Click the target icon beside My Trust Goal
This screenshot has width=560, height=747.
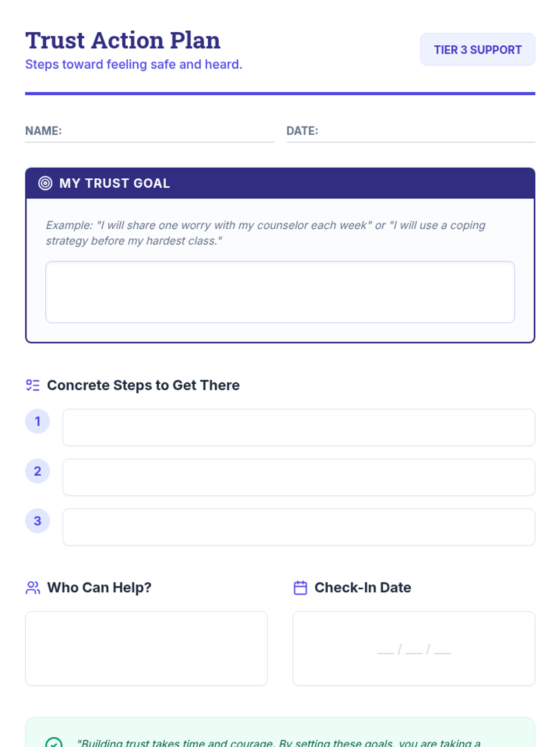45,183
